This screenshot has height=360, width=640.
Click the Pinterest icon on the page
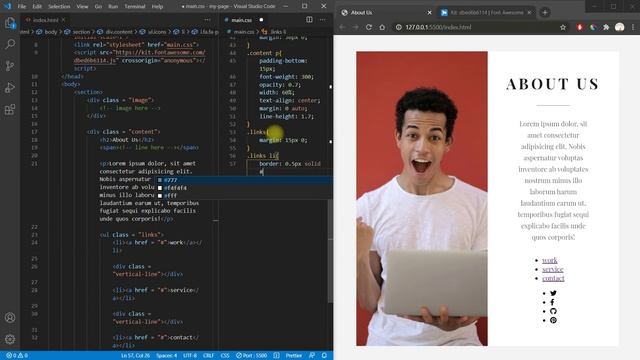553,320
